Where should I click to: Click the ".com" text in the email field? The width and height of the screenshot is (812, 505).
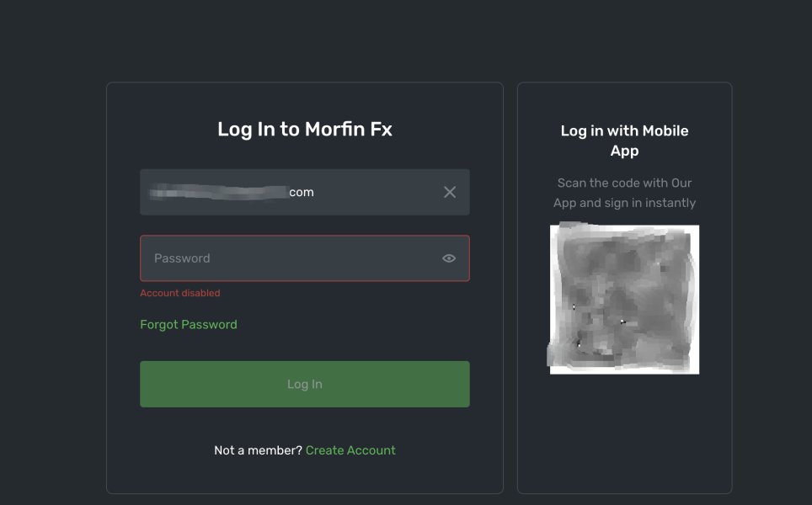point(302,192)
